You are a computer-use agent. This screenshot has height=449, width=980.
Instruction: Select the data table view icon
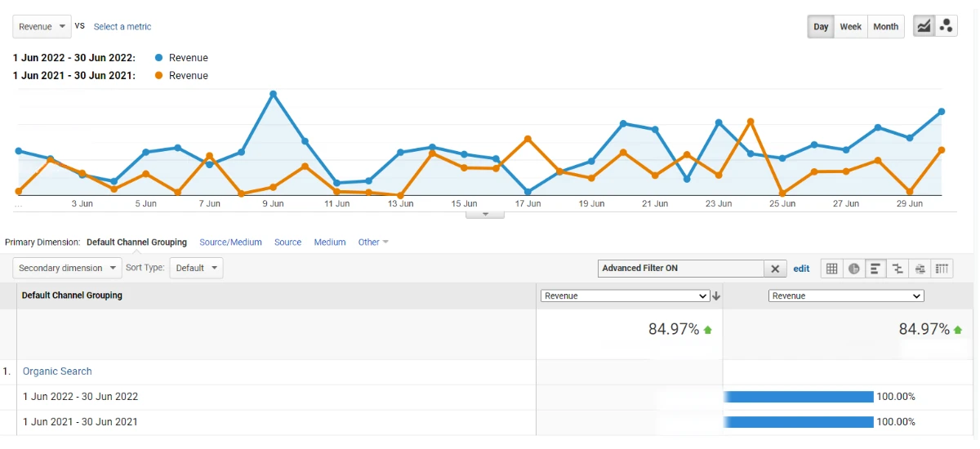831,269
